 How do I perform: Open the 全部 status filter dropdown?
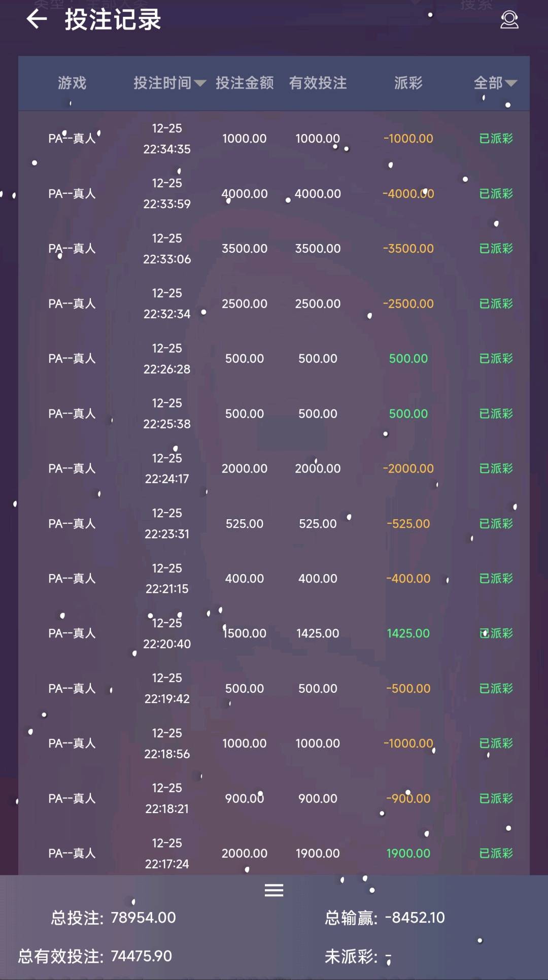[493, 83]
